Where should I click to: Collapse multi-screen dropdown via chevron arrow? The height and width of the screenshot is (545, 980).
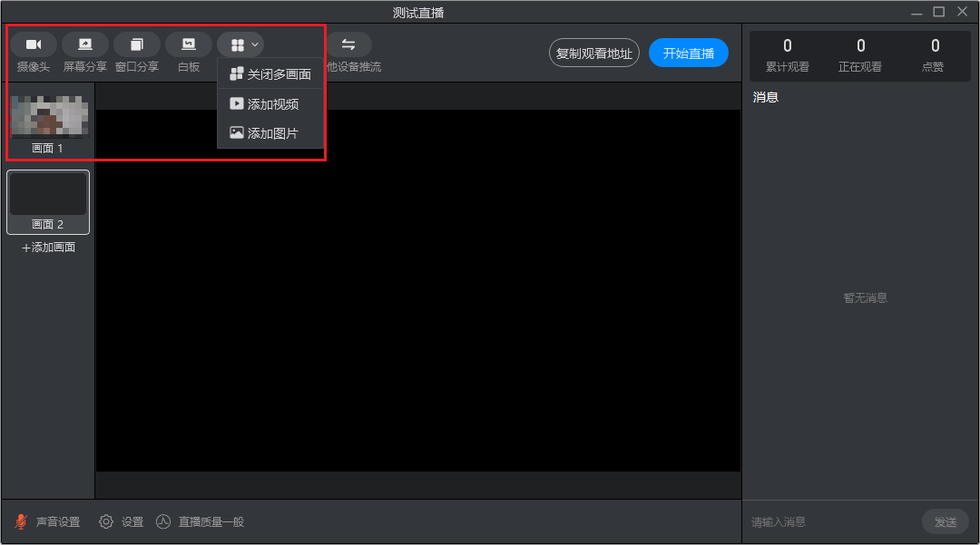(255, 45)
